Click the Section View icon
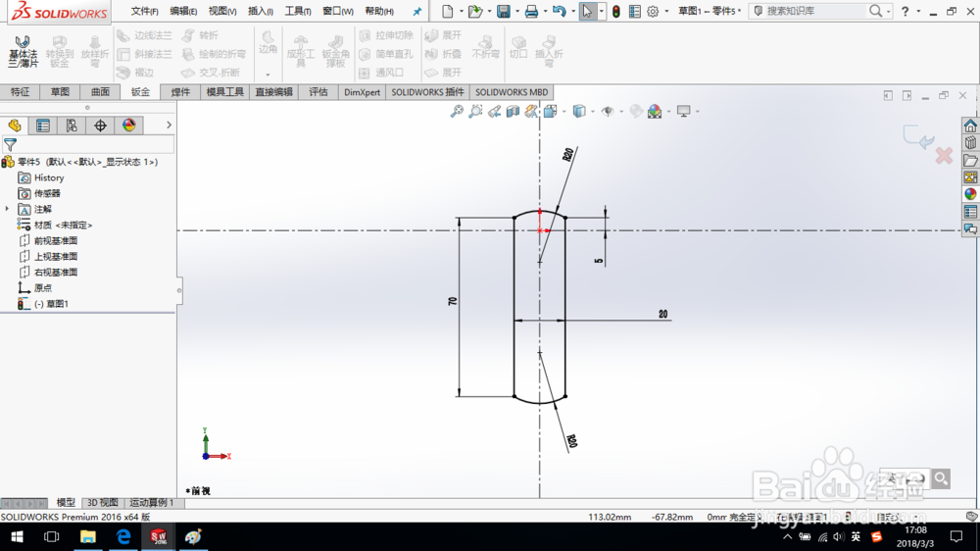This screenshot has width=980, height=551. point(514,112)
